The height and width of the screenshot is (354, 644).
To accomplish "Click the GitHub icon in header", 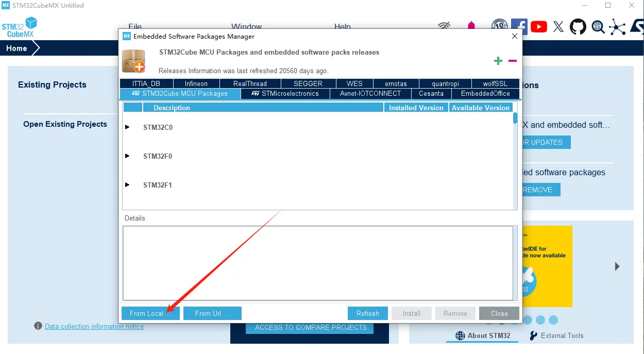I will 578,27.
